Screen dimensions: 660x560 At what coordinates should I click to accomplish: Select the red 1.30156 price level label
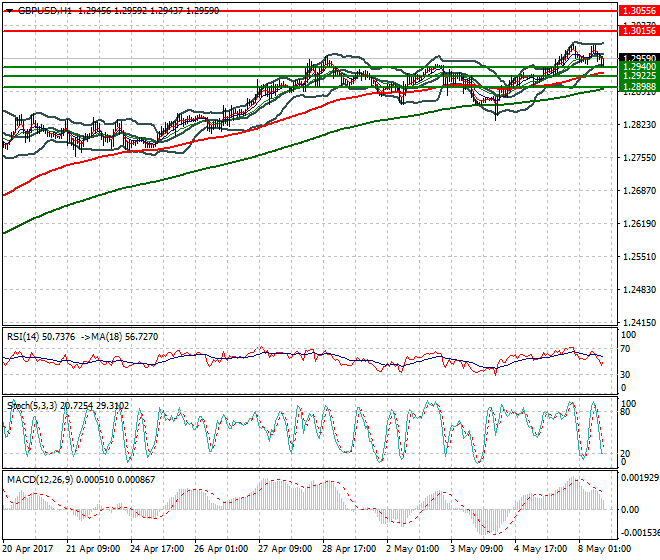point(639,31)
